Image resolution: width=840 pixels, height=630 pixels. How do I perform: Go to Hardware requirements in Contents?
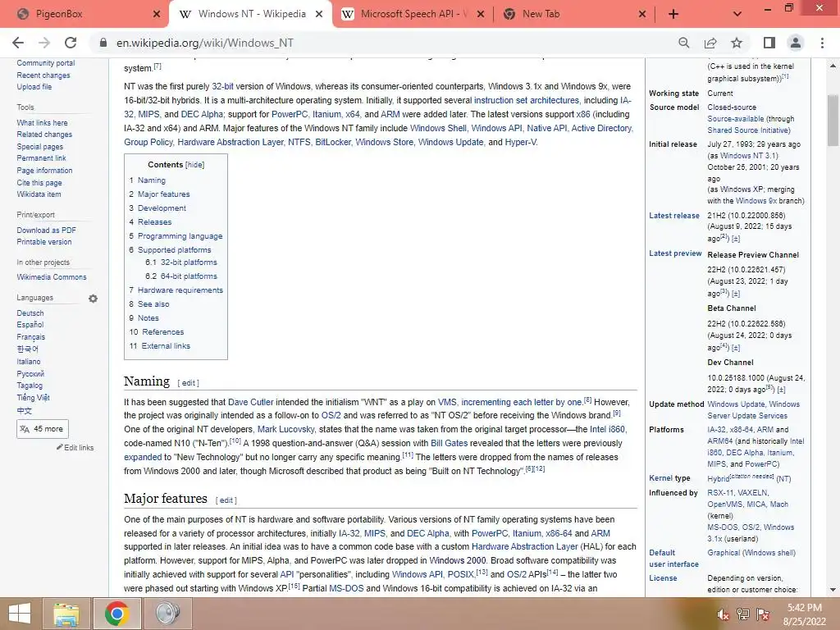[180, 290]
